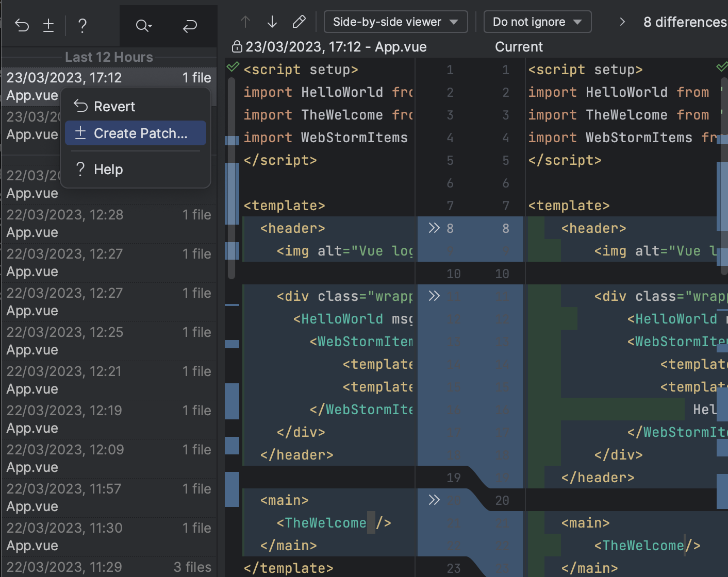728x577 pixels.
Task: Select the 23/03/2023, 17:12 revision
Action: point(109,87)
